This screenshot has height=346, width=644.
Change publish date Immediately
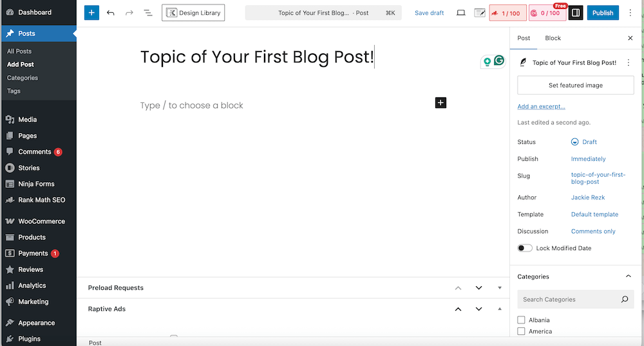pos(588,159)
